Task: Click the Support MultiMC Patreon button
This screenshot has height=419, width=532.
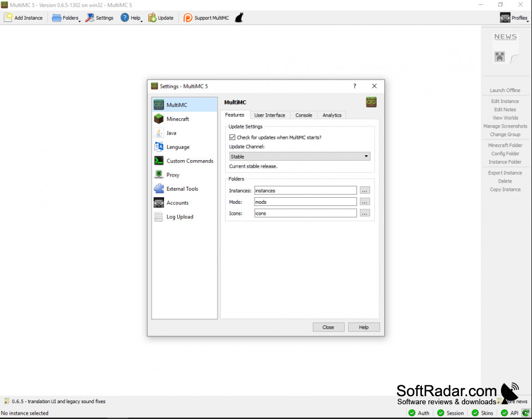Action: [206, 17]
